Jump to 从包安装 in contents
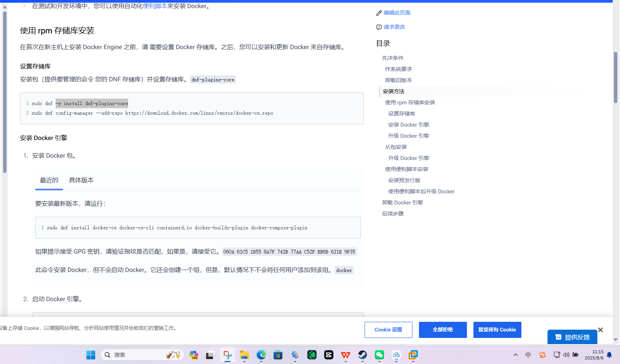 (x=396, y=147)
